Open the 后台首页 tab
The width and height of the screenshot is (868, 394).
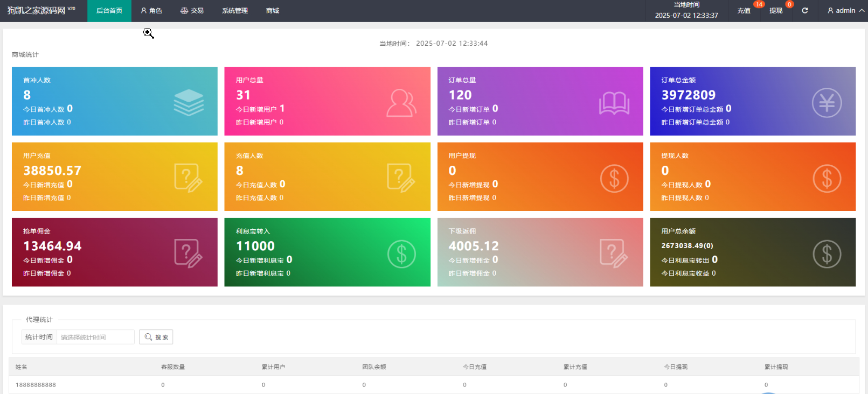(109, 11)
